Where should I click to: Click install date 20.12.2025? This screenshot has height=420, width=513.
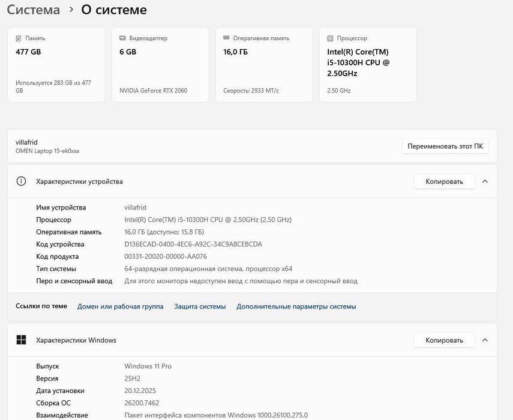click(140, 391)
